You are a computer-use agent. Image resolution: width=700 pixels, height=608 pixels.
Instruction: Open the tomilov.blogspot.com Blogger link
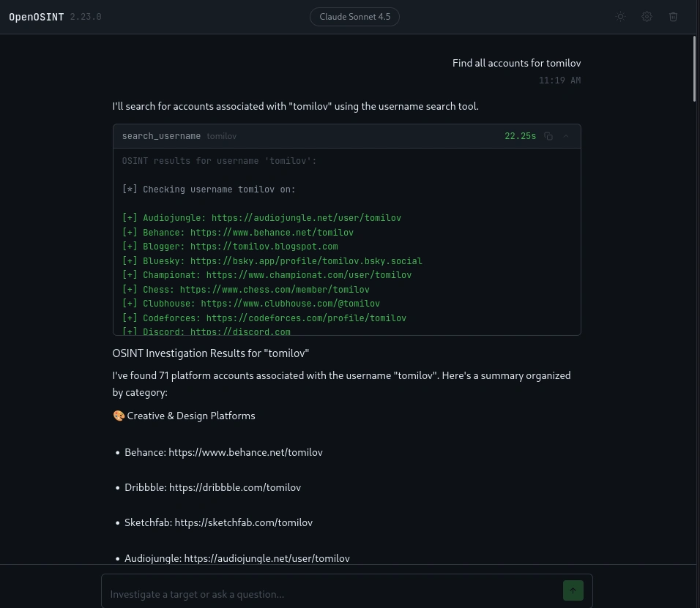[x=264, y=247]
